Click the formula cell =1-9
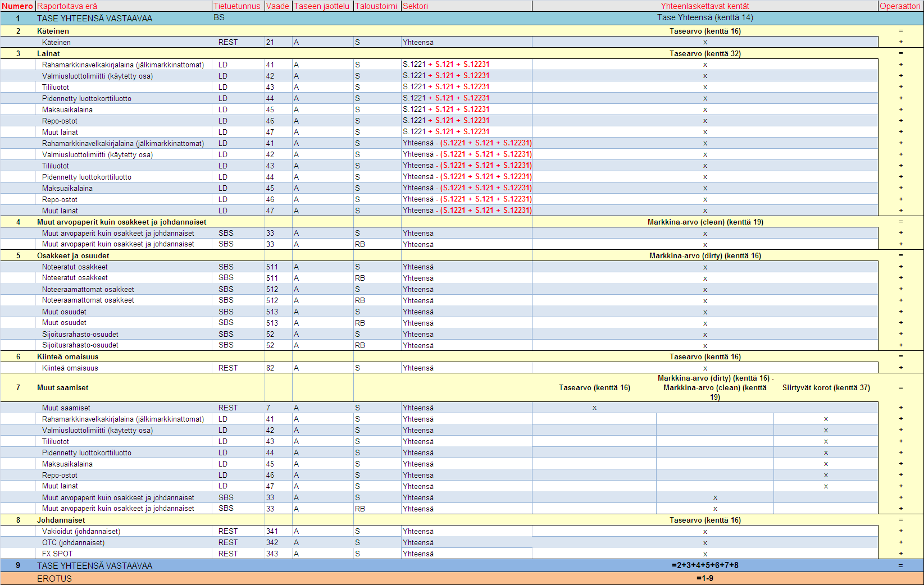This screenshot has height=585, width=924. click(x=705, y=578)
